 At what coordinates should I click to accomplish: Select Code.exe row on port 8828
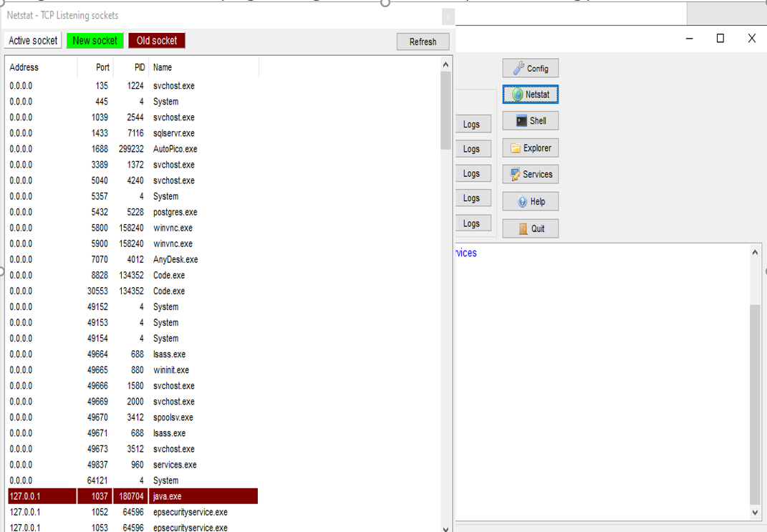click(x=133, y=275)
